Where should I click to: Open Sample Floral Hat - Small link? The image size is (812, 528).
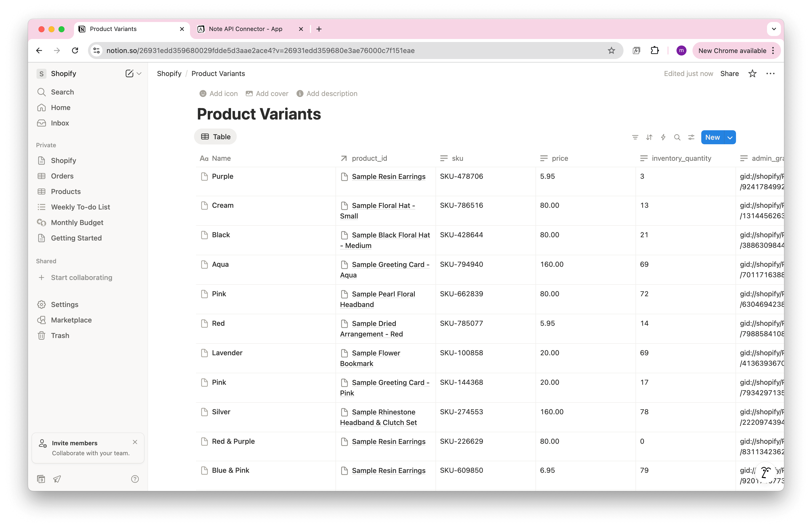click(383, 206)
